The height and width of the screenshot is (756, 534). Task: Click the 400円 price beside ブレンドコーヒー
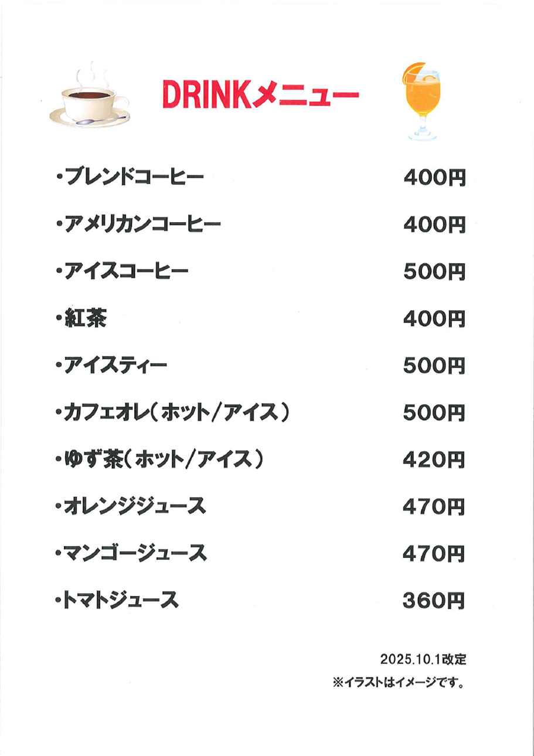point(434,177)
